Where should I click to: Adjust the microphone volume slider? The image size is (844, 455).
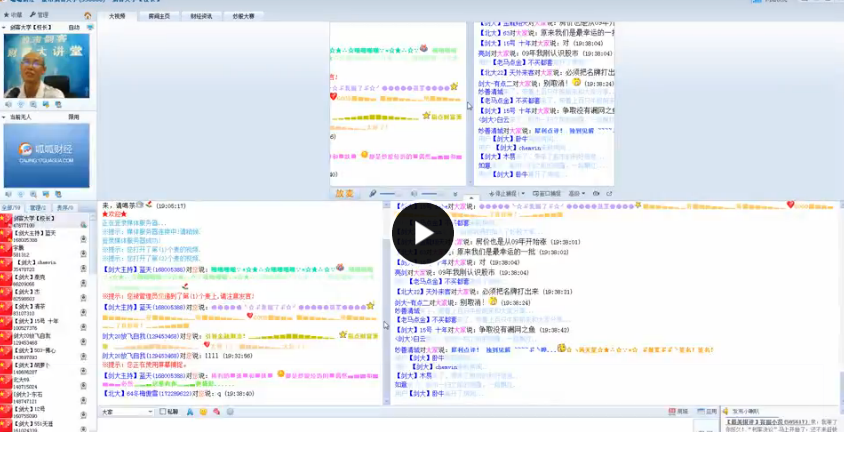pyautogui.click(x=390, y=194)
